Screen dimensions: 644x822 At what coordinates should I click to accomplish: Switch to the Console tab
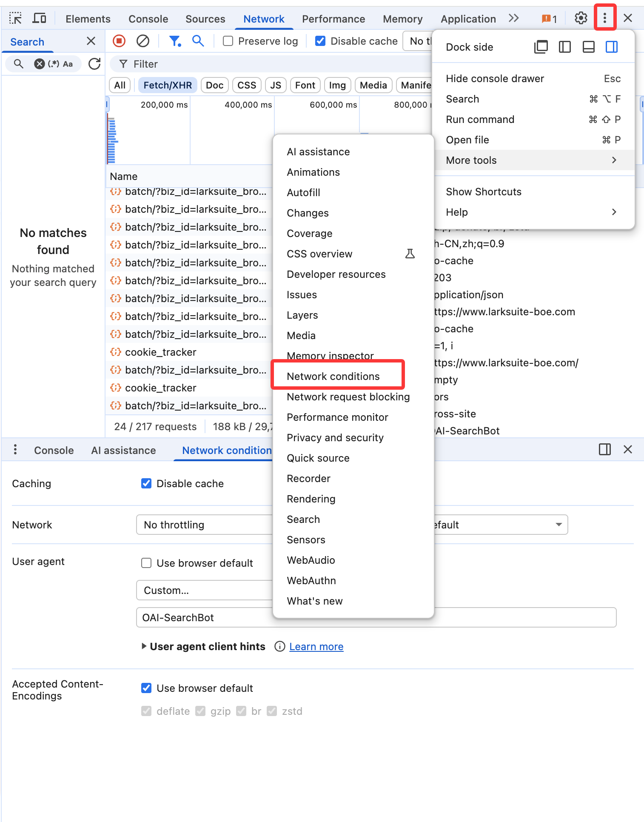(148, 19)
